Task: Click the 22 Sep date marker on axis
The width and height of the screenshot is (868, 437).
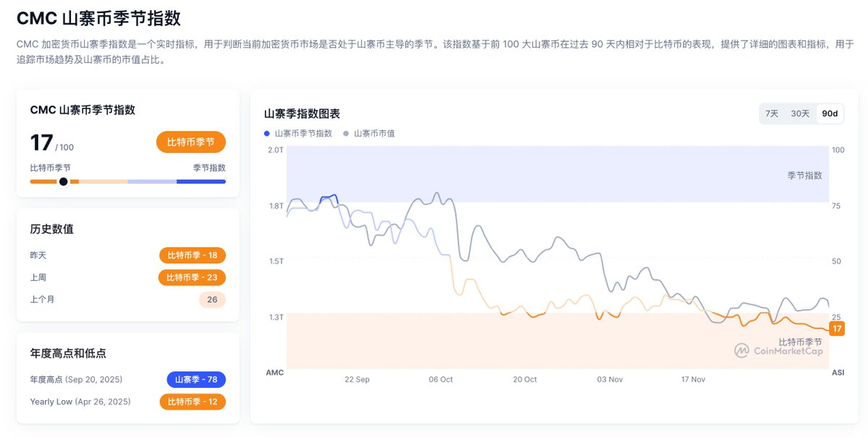Action: tap(357, 380)
